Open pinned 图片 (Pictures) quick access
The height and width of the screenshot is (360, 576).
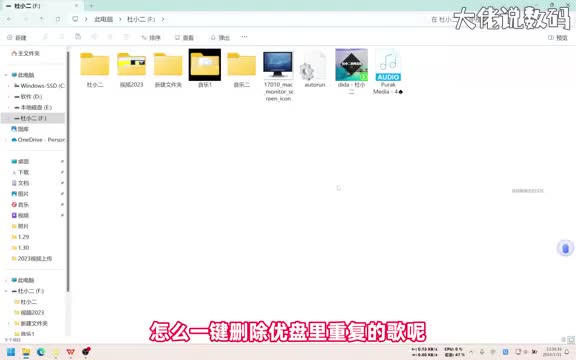pyautogui.click(x=20, y=194)
